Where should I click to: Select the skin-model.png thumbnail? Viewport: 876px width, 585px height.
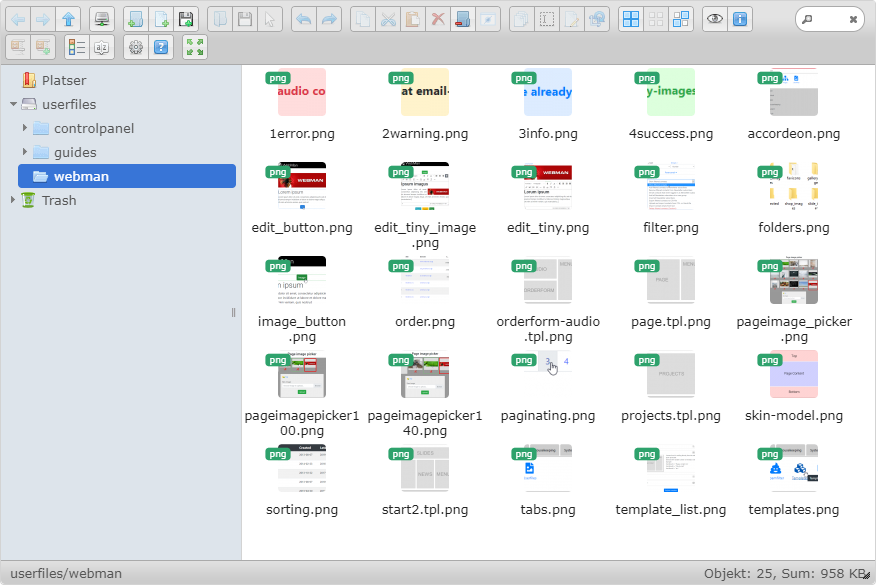pos(794,374)
